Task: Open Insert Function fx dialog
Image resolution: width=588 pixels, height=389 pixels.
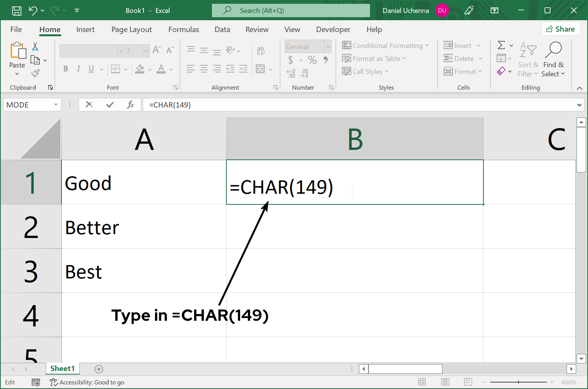Action: pos(130,105)
